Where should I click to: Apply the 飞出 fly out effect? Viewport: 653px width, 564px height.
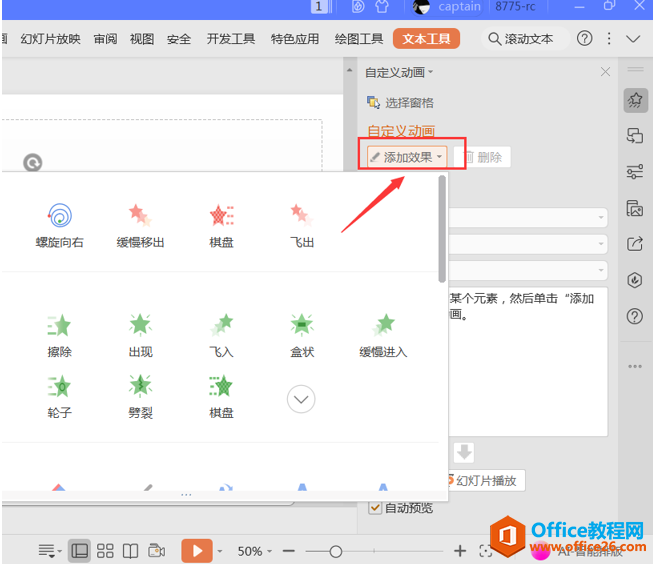pyautogui.click(x=302, y=225)
